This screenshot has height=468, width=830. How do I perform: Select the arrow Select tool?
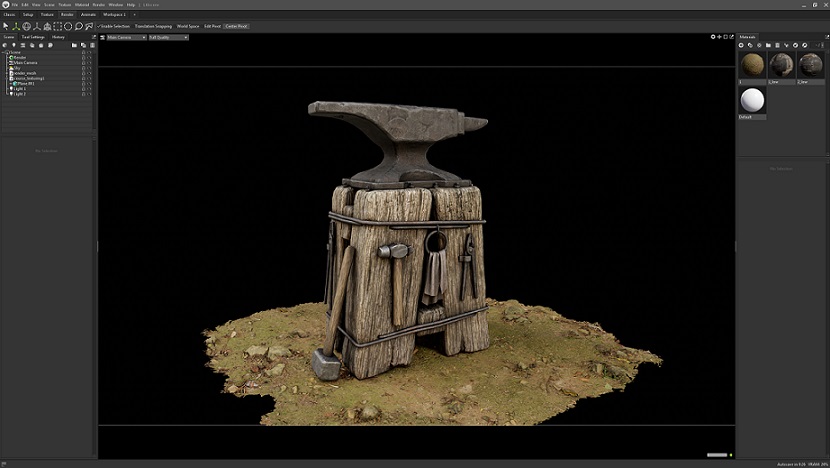(6, 26)
